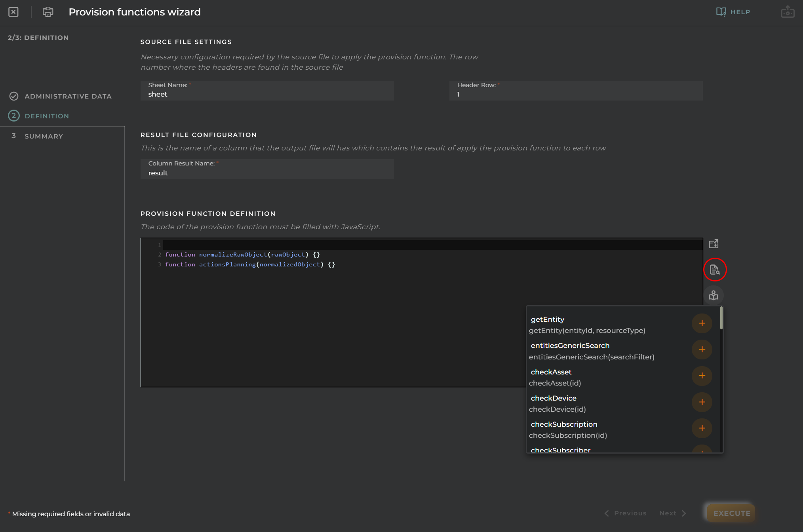This screenshot has height=532, width=803.
Task: Click line 1 of code editor
Action: coord(432,245)
